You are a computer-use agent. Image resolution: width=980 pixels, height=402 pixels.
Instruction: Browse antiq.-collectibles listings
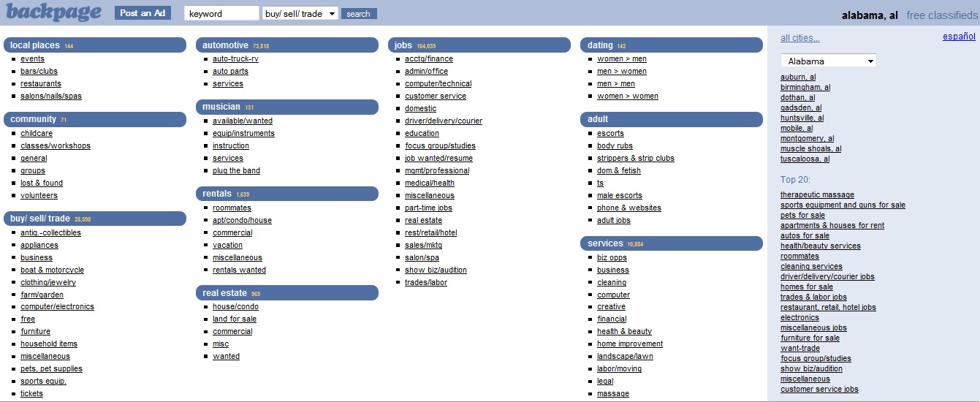pos(50,233)
